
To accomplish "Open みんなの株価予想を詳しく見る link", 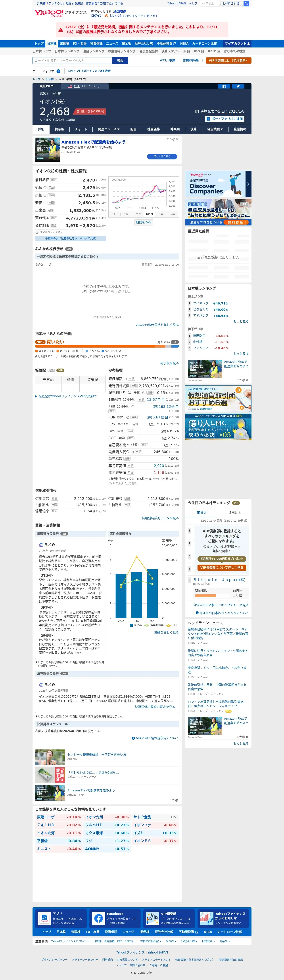I will click(x=157, y=325).
